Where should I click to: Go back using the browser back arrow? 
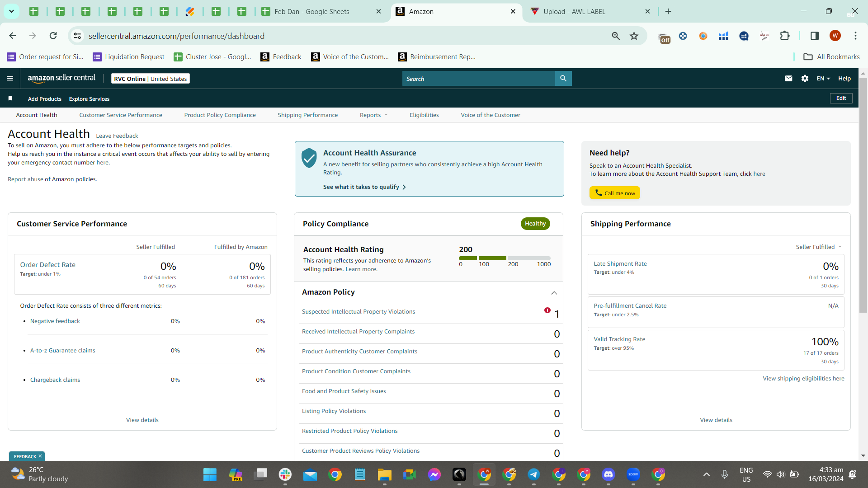pyautogui.click(x=13, y=36)
